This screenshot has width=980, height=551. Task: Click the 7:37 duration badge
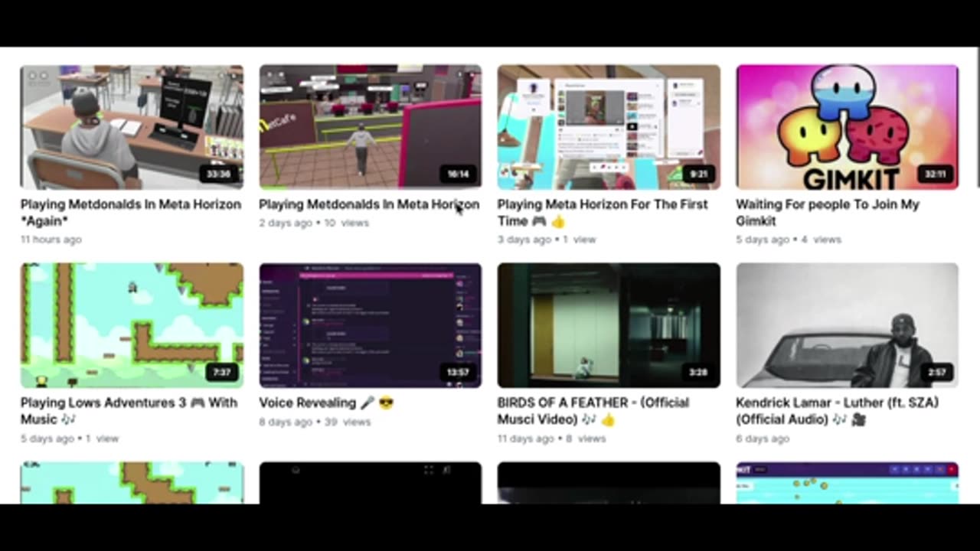[x=221, y=373]
